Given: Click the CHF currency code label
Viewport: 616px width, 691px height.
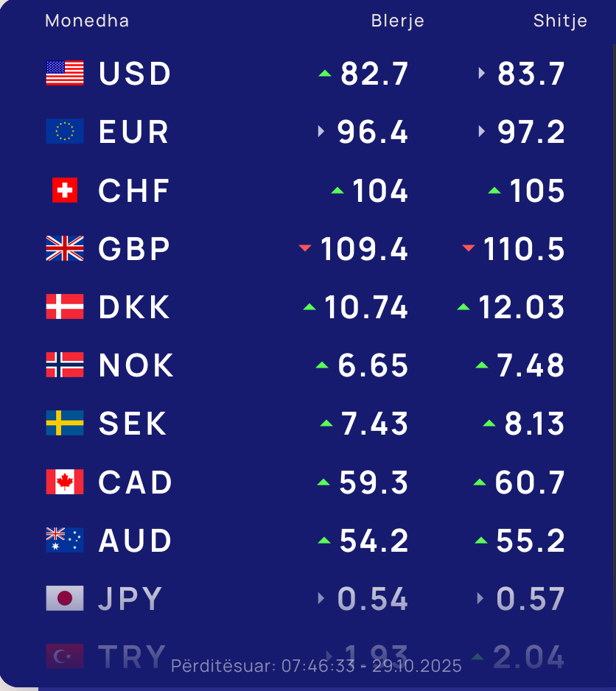Looking at the screenshot, I should tap(134, 191).
